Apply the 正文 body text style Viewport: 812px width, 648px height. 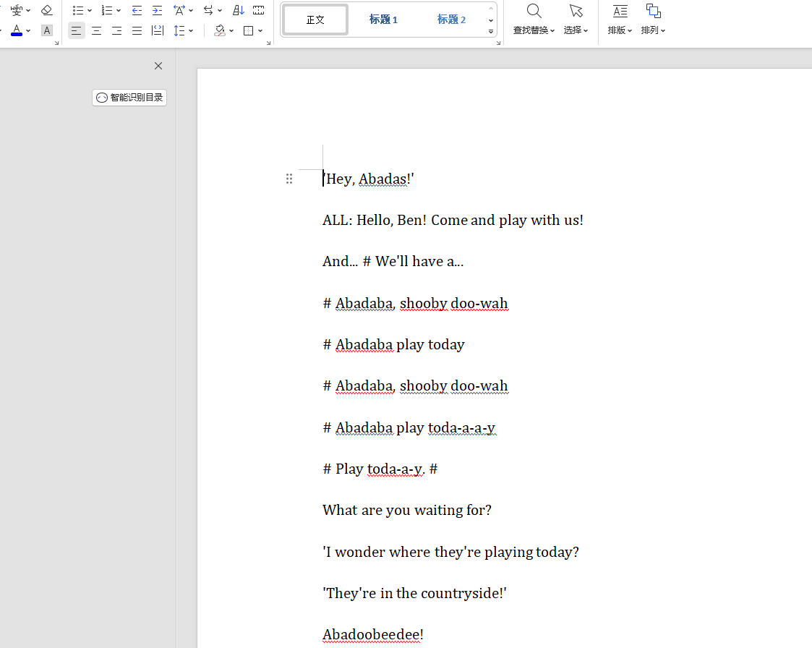click(315, 20)
